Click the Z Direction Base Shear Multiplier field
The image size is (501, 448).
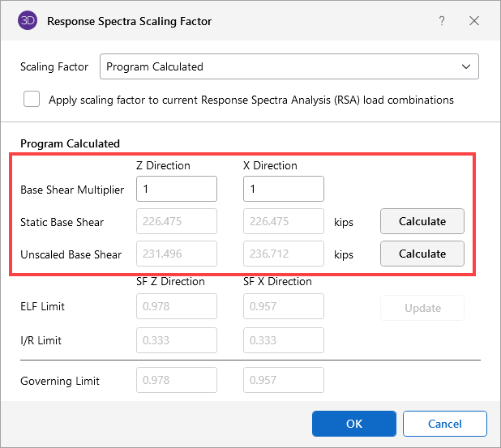pos(177,189)
